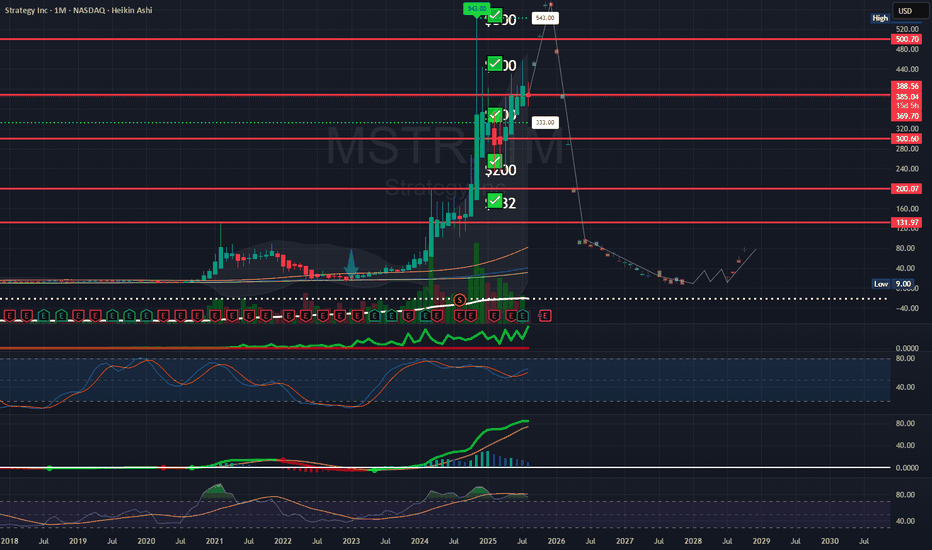Click the 240.00 price scale value
Image resolution: width=932 pixels, height=550 pixels.
[907, 169]
